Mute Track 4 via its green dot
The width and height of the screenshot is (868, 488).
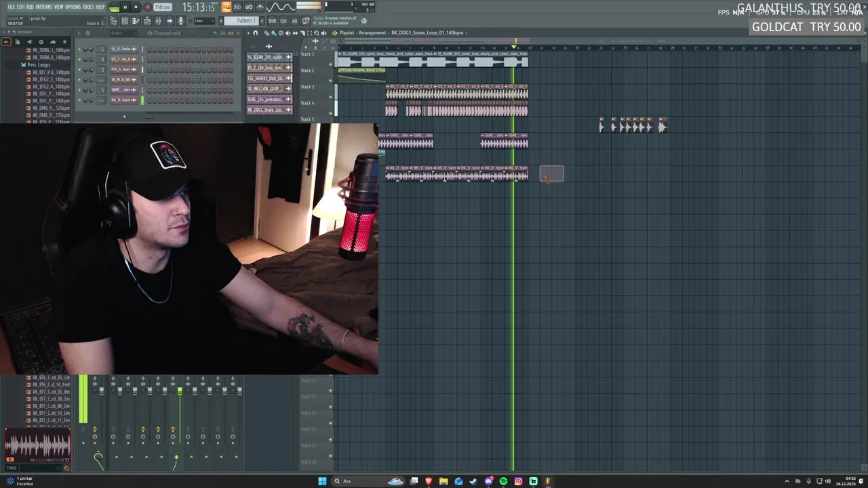point(331,113)
